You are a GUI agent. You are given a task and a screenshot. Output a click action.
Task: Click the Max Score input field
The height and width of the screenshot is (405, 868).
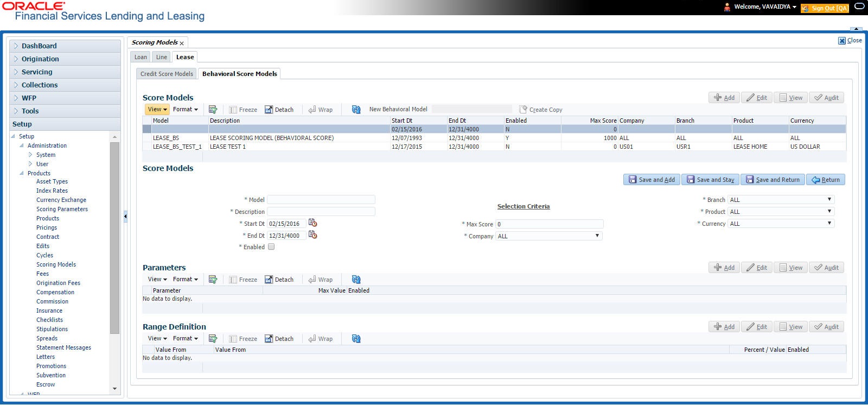click(549, 224)
